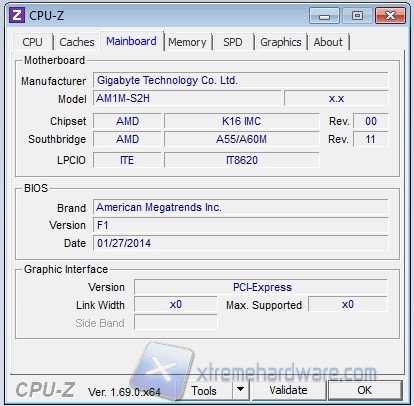Viewport: 414px width, 406px height.
Task: Open the SPD tab
Action: [x=233, y=42]
